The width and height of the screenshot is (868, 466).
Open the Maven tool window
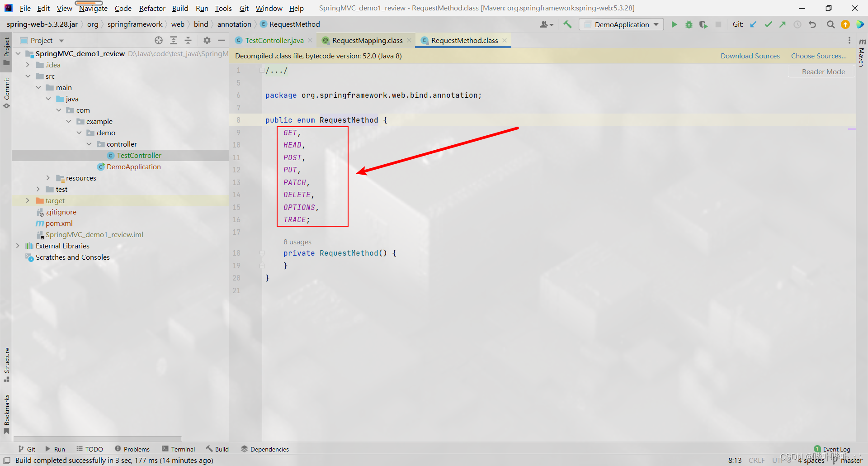[862, 53]
